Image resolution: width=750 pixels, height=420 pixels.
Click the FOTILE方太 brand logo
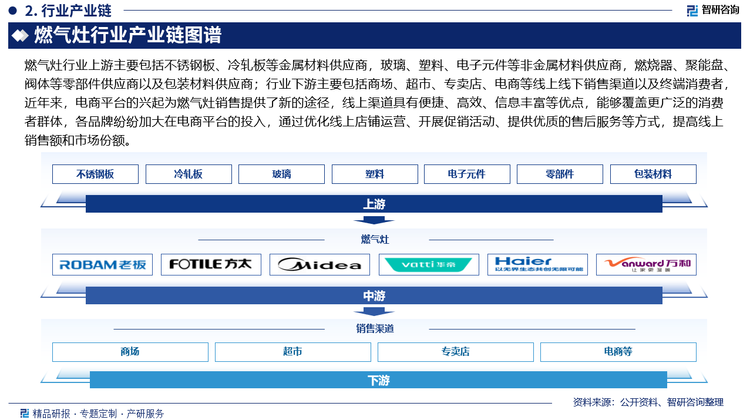[x=211, y=265]
